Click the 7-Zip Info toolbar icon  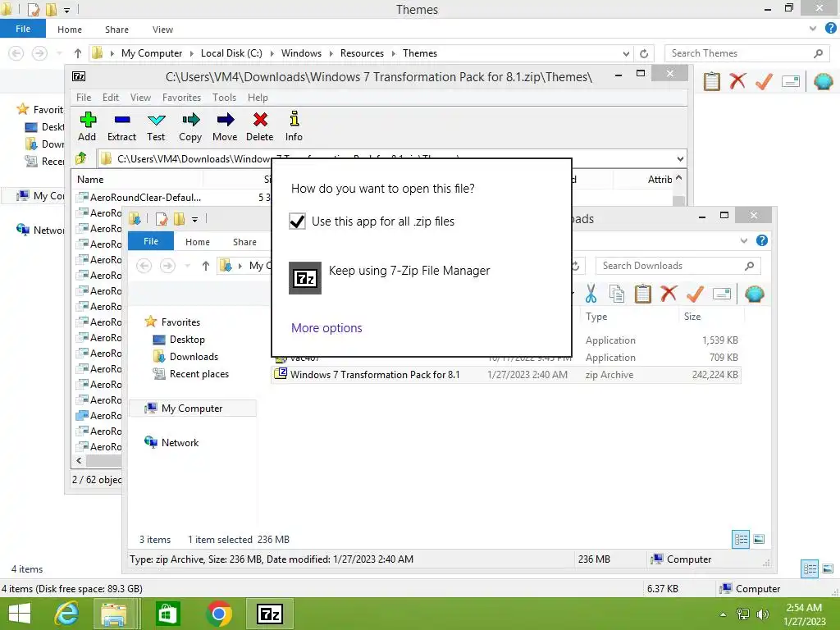pos(294,119)
